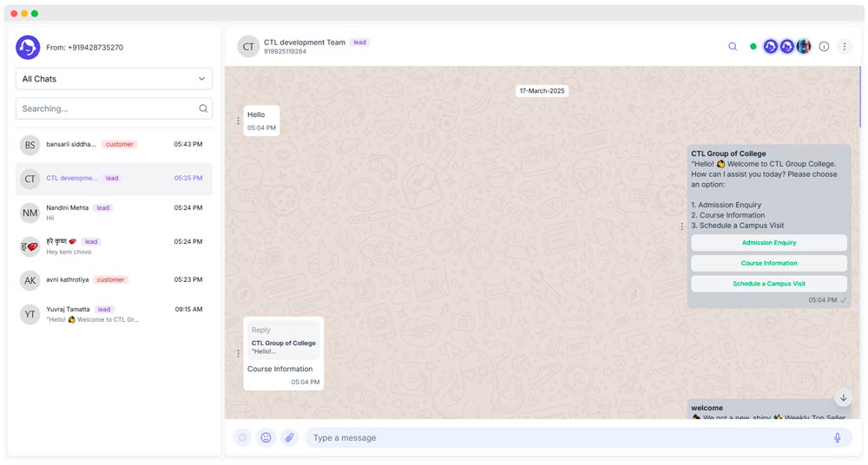Open Yuvraj Tamatta chat
The height and width of the screenshot is (465, 868).
(114, 314)
